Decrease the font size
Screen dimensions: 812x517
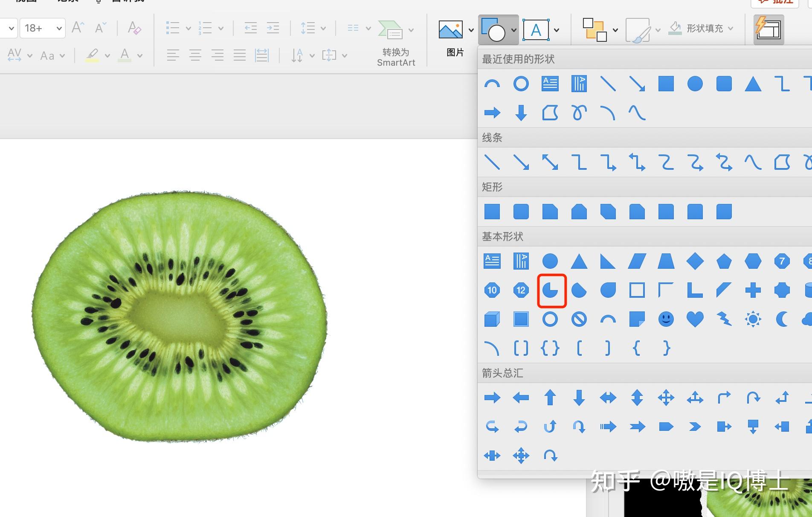point(101,28)
